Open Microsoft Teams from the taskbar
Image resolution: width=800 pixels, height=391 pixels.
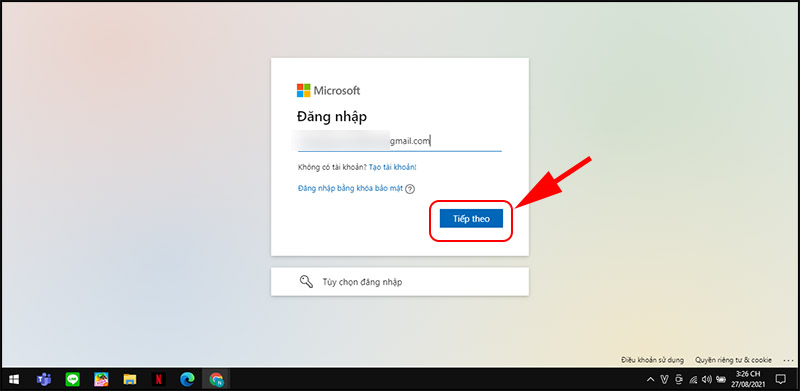(43, 379)
